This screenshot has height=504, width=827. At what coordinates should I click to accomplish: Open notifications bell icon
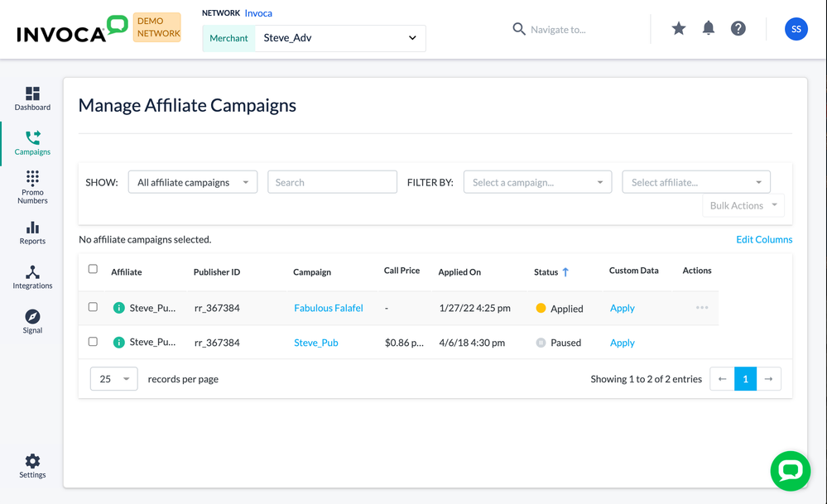coord(709,29)
